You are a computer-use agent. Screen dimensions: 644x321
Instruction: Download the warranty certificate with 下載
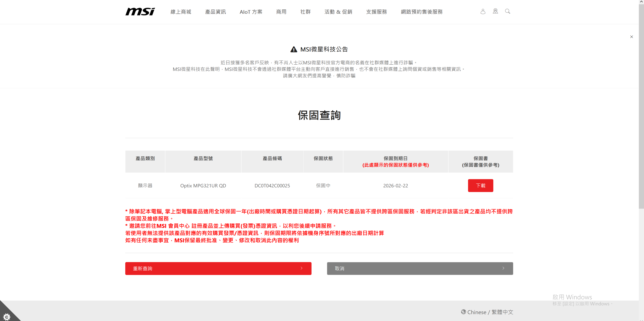pyautogui.click(x=480, y=186)
